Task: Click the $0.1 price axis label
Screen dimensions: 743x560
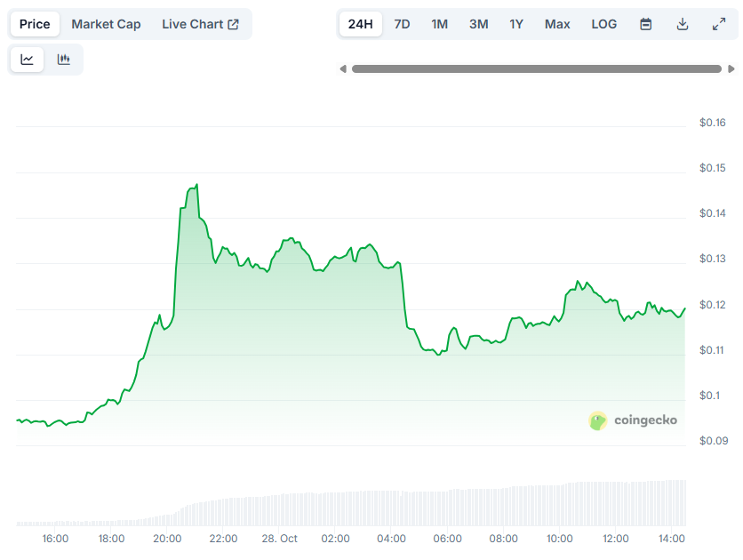Action: pos(709,396)
